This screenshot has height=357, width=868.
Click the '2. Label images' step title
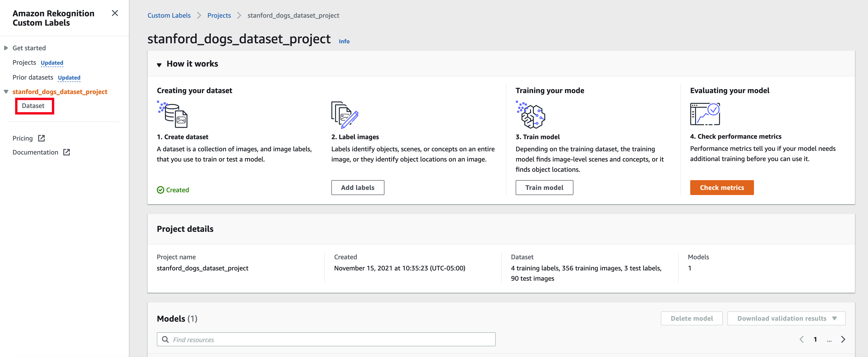(x=355, y=137)
